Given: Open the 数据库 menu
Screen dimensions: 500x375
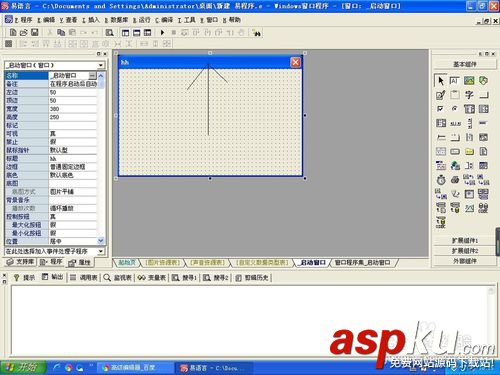Looking at the screenshot, I should (x=116, y=20).
